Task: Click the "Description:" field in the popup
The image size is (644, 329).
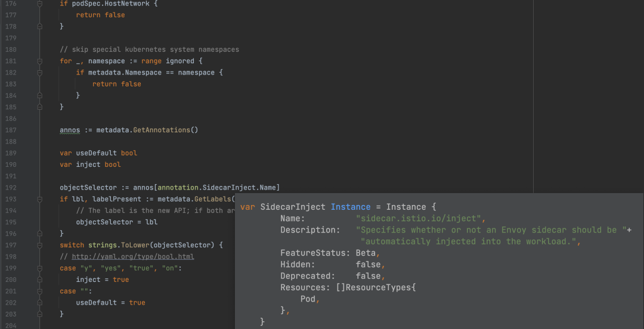Action: pyautogui.click(x=310, y=230)
